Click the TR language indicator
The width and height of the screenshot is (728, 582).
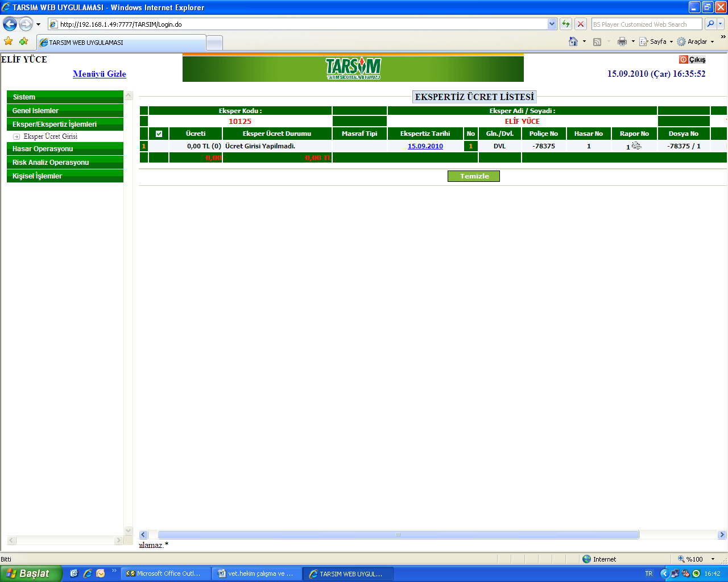[649, 573]
